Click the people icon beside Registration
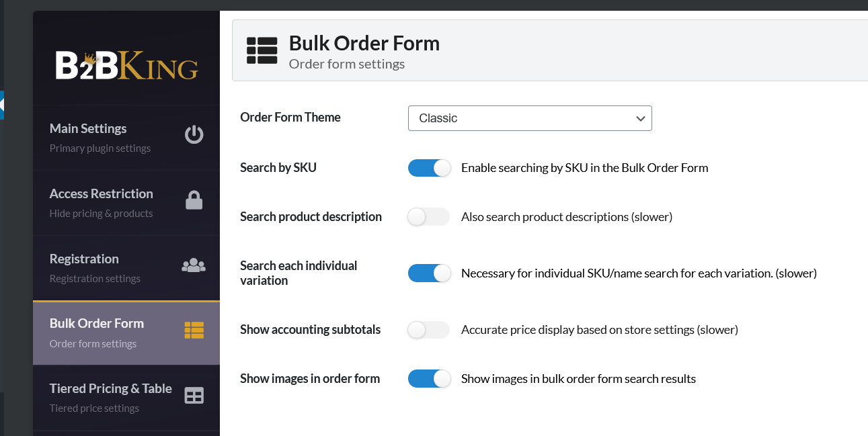Image resolution: width=868 pixels, height=436 pixels. click(x=194, y=265)
